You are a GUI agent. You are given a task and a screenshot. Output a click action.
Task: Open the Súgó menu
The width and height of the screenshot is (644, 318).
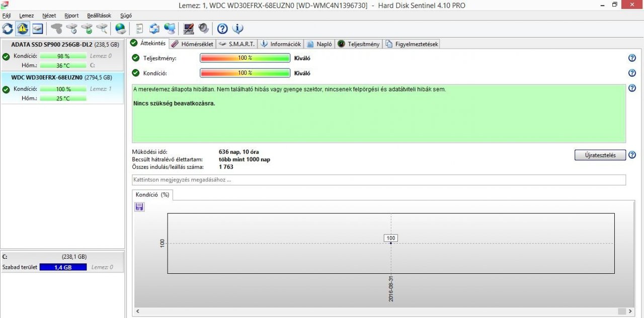point(126,16)
